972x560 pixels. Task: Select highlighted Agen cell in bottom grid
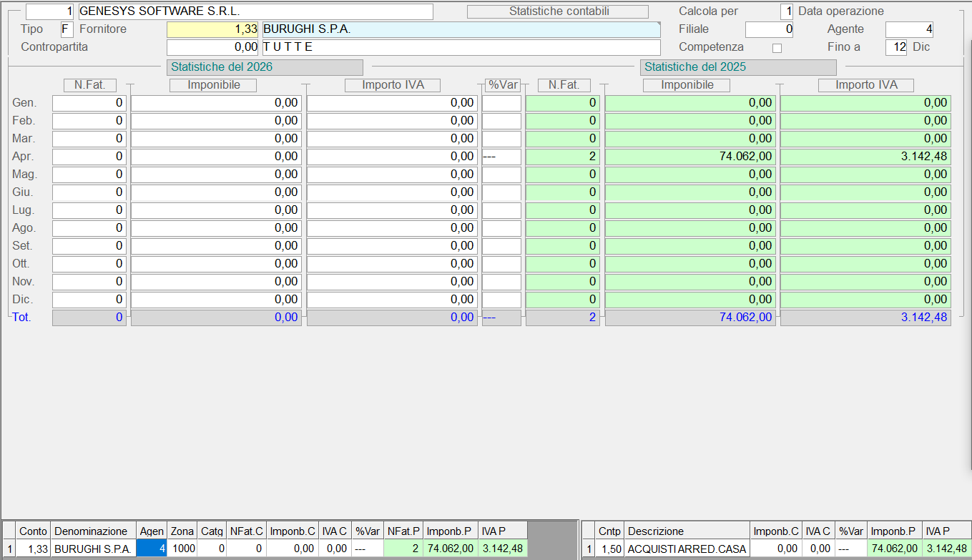[152, 549]
